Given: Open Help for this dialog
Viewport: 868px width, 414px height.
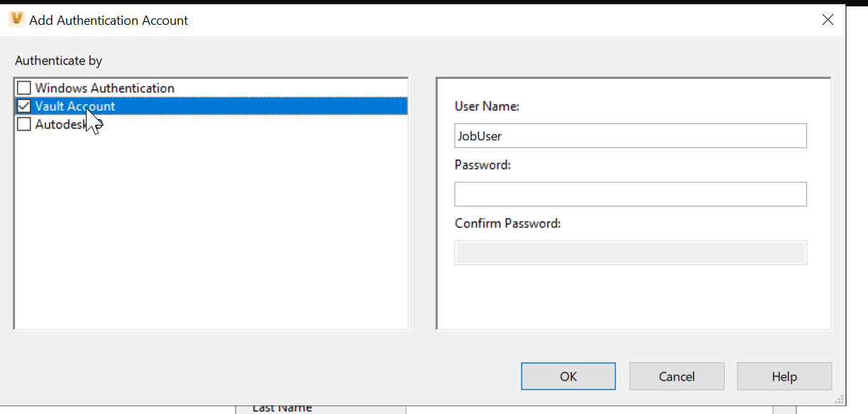Looking at the screenshot, I should [x=784, y=376].
